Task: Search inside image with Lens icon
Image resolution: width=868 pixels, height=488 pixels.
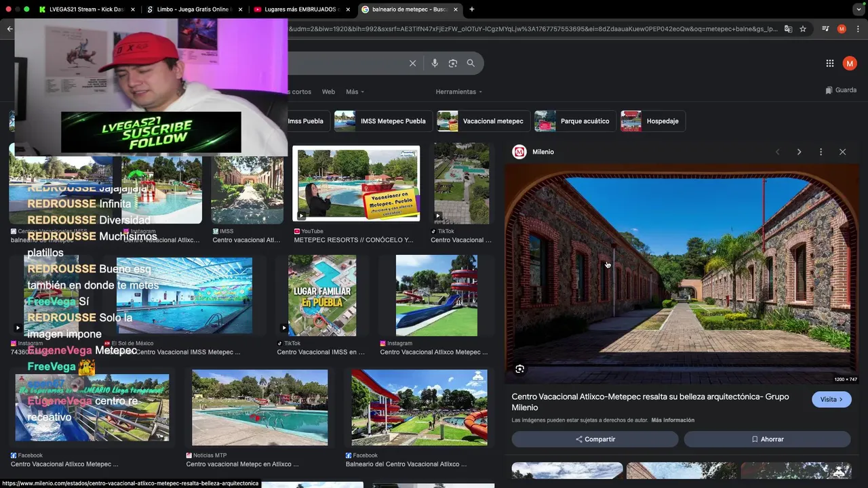Action: coord(519,369)
